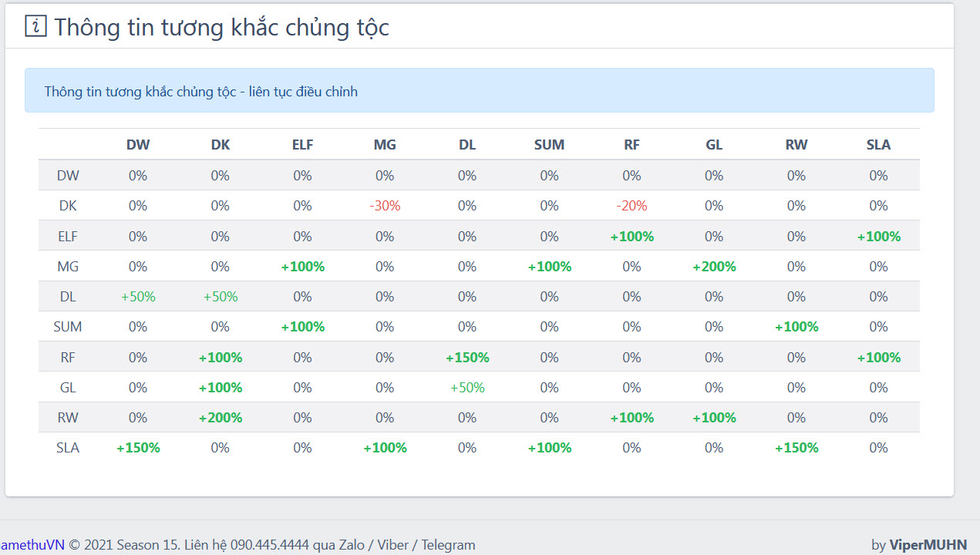Click the amethuVN footer link

click(32, 545)
